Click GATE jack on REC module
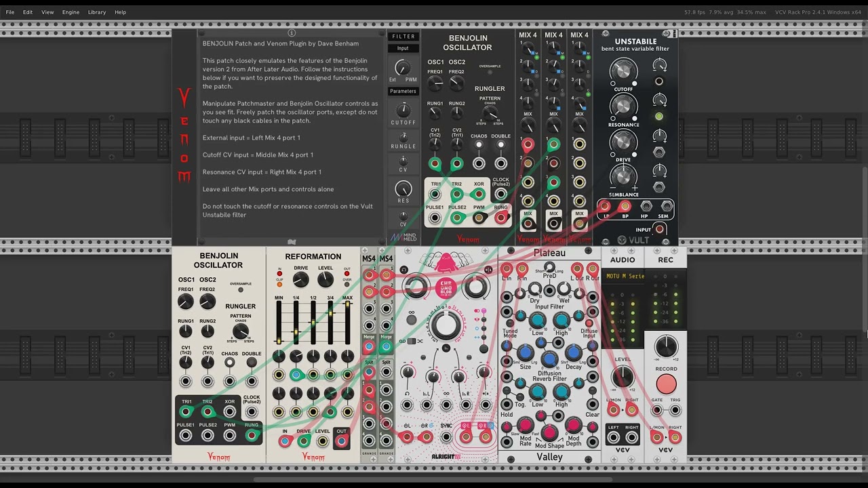868x488 pixels. 656,410
